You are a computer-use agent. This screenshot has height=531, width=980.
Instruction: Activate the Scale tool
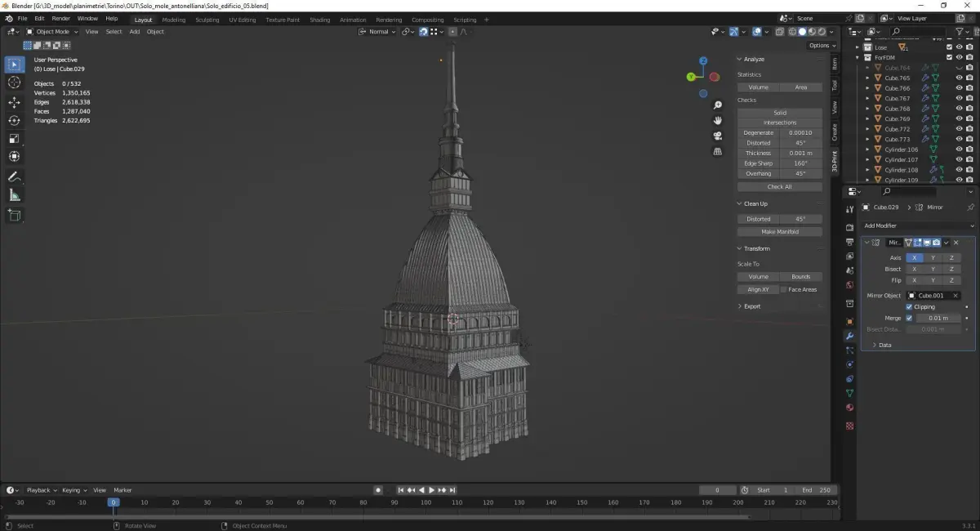coord(15,138)
